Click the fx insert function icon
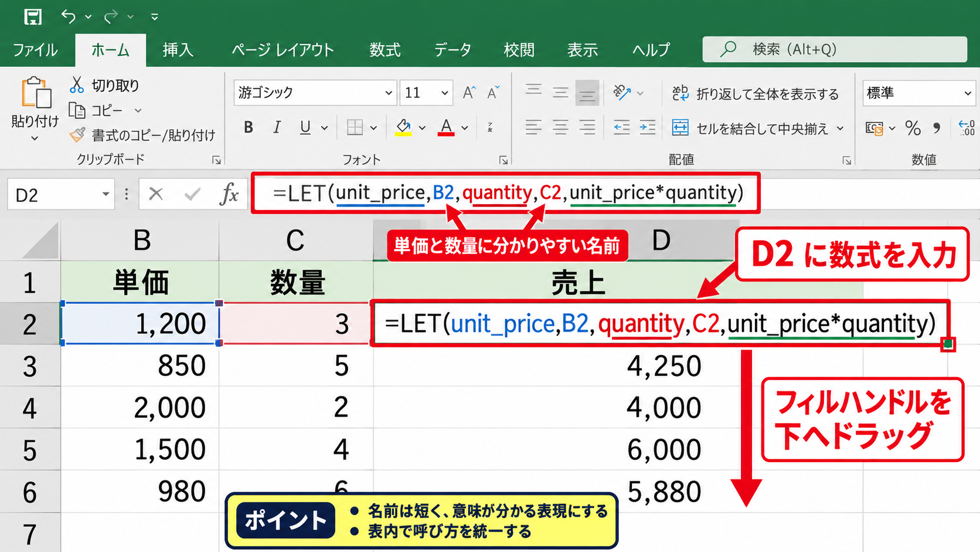The image size is (980, 552). 229,194
